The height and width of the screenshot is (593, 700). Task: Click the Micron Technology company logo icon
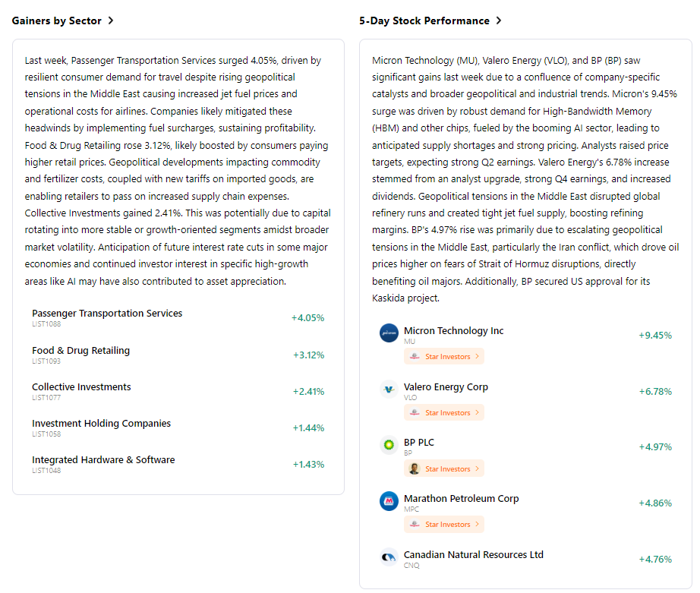point(389,333)
